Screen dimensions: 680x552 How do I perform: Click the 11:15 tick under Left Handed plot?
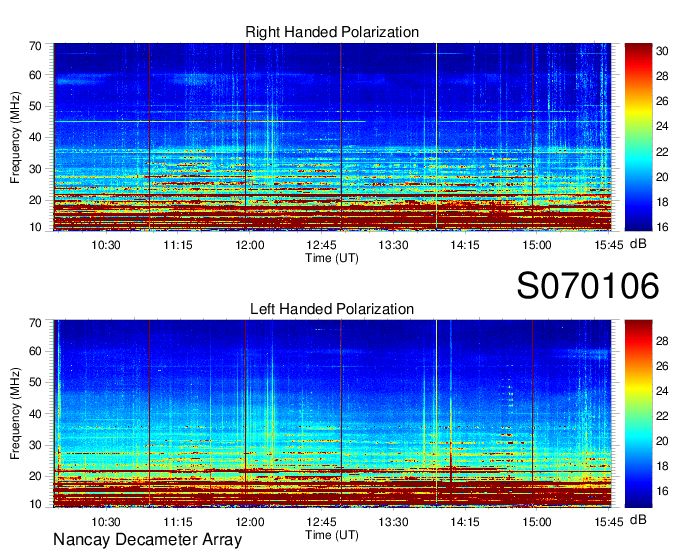tap(178, 522)
